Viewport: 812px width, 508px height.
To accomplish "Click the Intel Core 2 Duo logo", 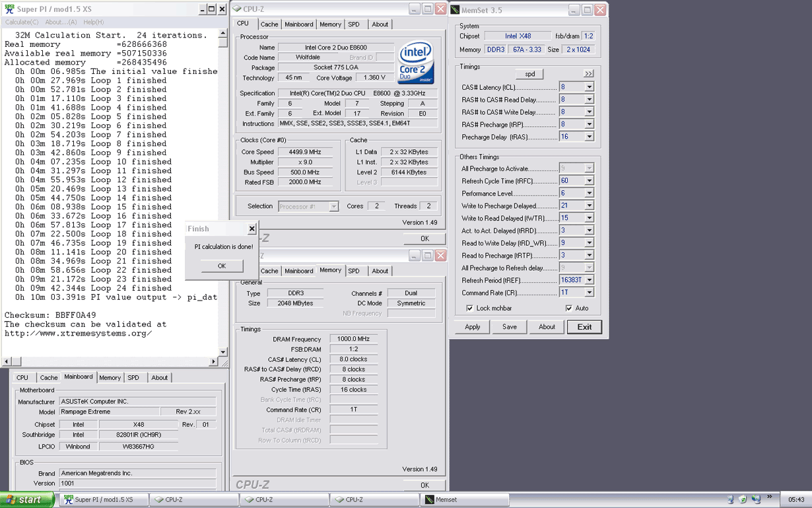I will click(x=416, y=63).
